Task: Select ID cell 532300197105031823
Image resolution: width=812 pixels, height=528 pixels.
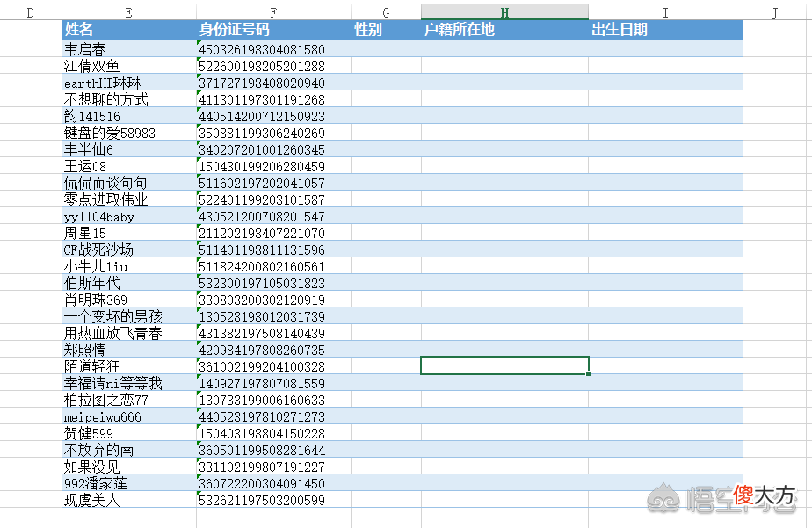Action: tap(273, 283)
